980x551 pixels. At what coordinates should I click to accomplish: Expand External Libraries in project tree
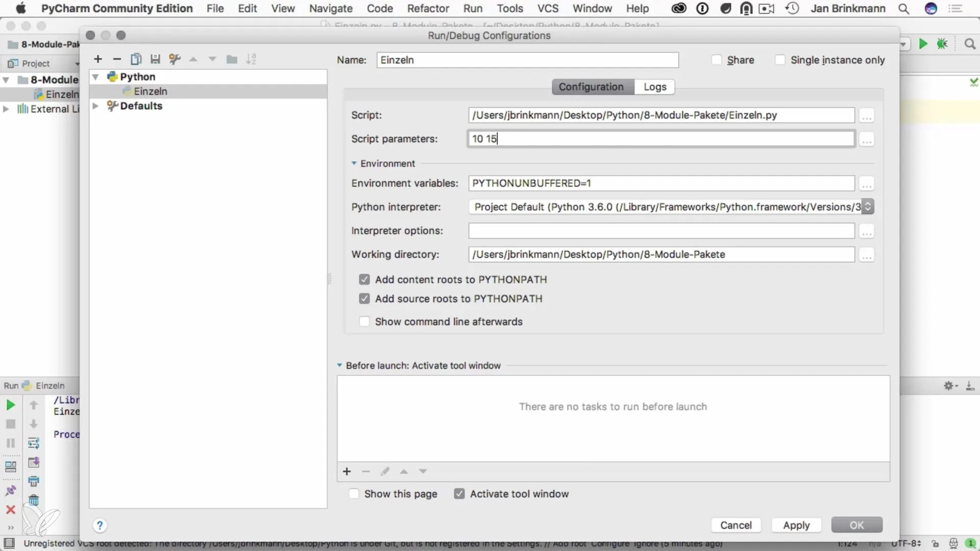(x=6, y=109)
